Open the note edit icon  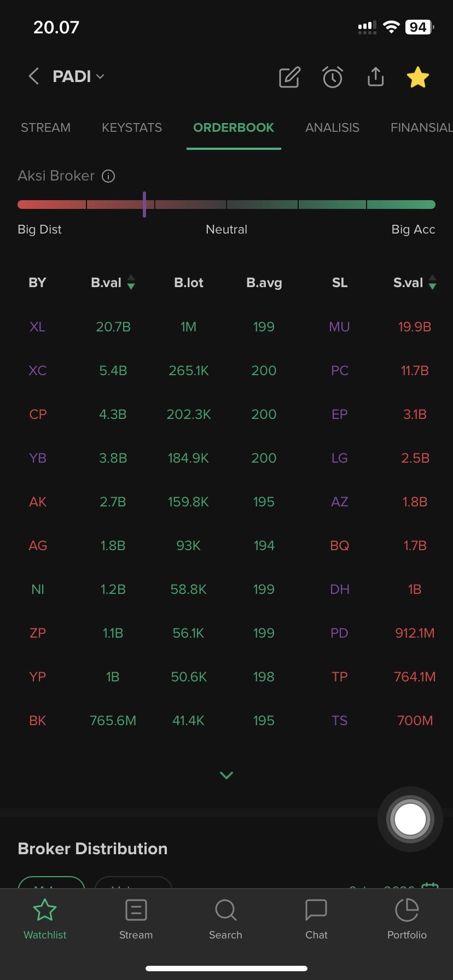coord(289,77)
